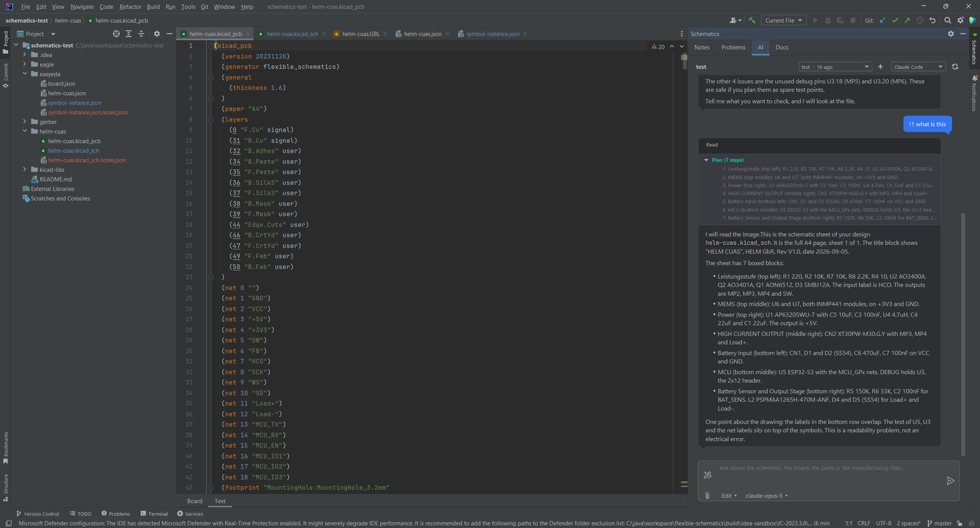Click the master git branch in status bar

pyautogui.click(x=939, y=523)
